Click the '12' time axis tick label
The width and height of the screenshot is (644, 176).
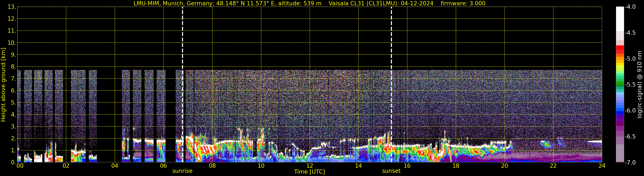(310, 166)
